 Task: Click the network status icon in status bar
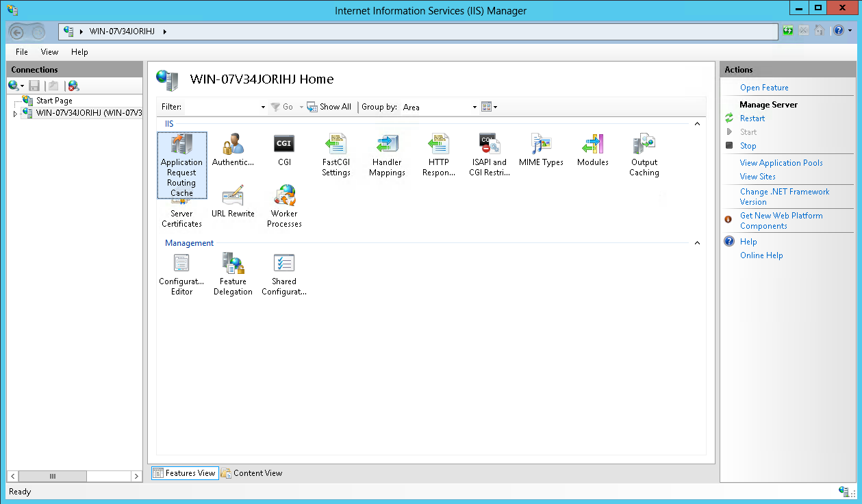pos(844,491)
